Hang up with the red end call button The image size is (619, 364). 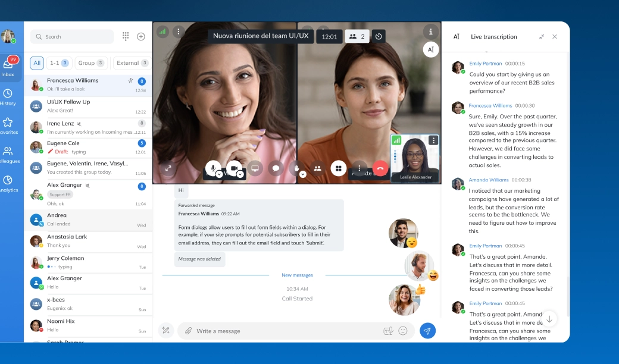[380, 168]
